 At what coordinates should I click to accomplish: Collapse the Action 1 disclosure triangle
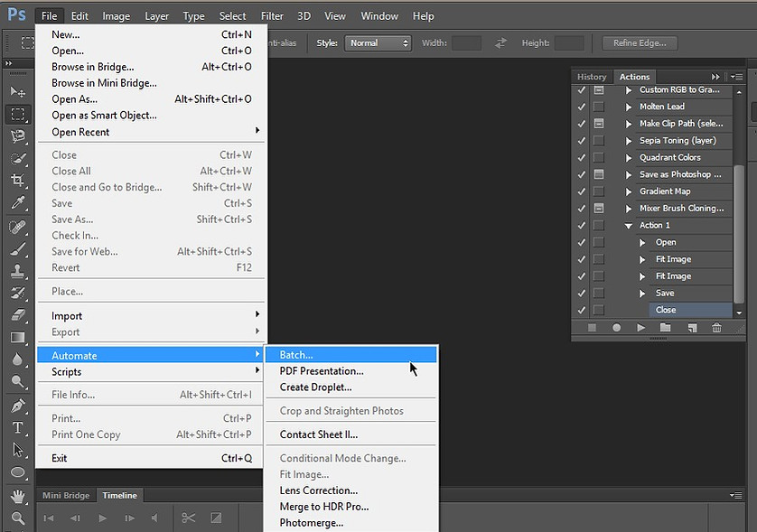point(628,226)
